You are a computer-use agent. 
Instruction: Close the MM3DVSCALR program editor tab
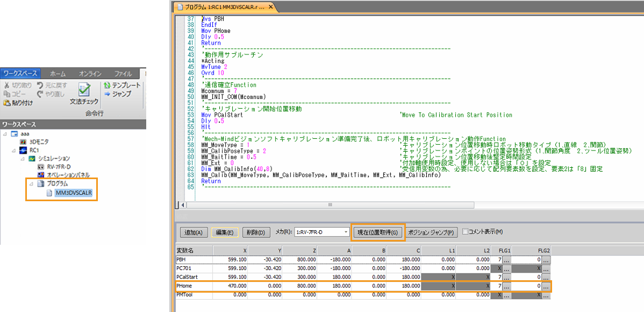pos(271,7)
